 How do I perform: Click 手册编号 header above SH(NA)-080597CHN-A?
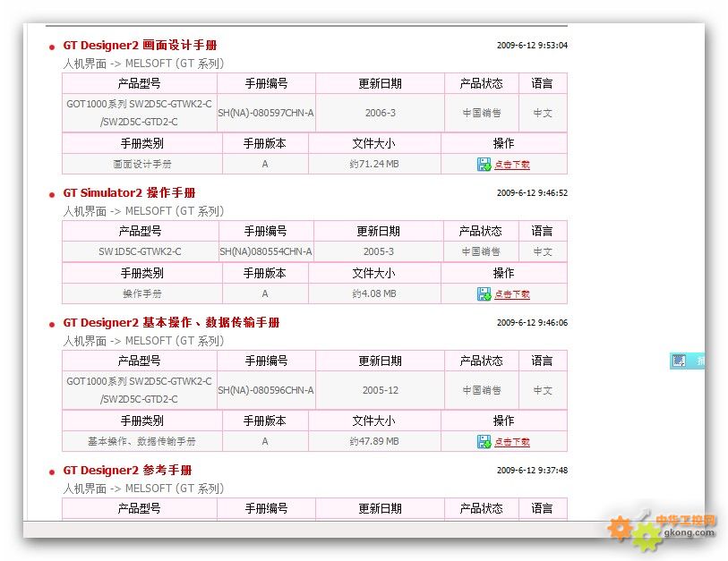266,83
